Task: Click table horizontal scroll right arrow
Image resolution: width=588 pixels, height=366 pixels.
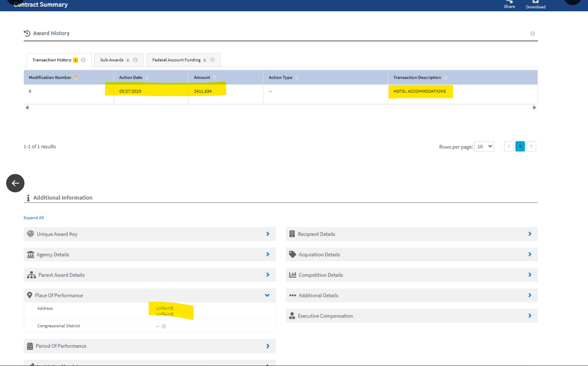Action: point(534,107)
